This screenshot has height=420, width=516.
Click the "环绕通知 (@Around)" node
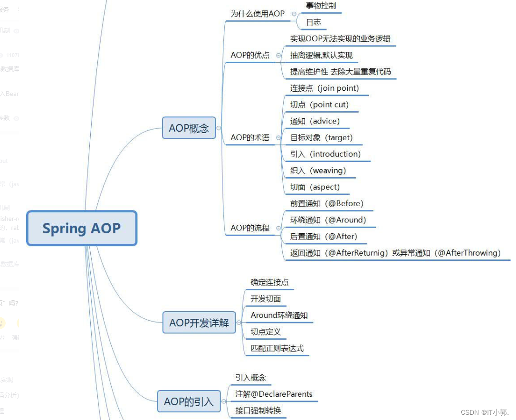tap(328, 220)
